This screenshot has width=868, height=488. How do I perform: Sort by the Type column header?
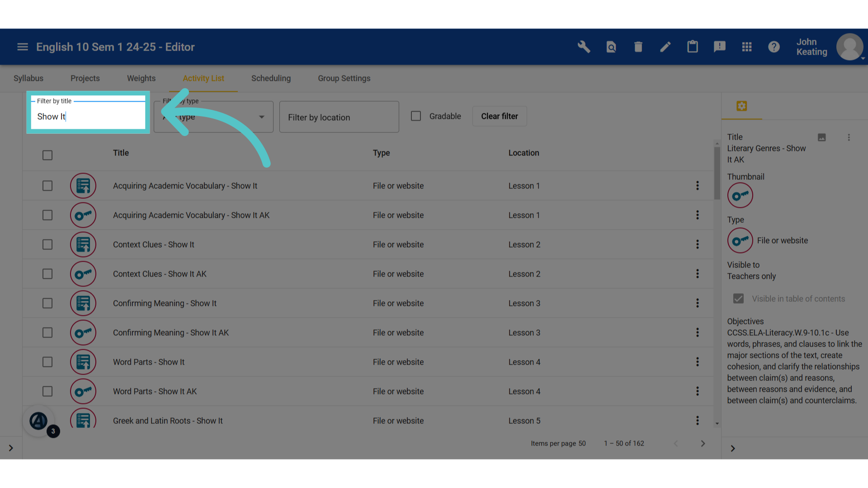(381, 153)
